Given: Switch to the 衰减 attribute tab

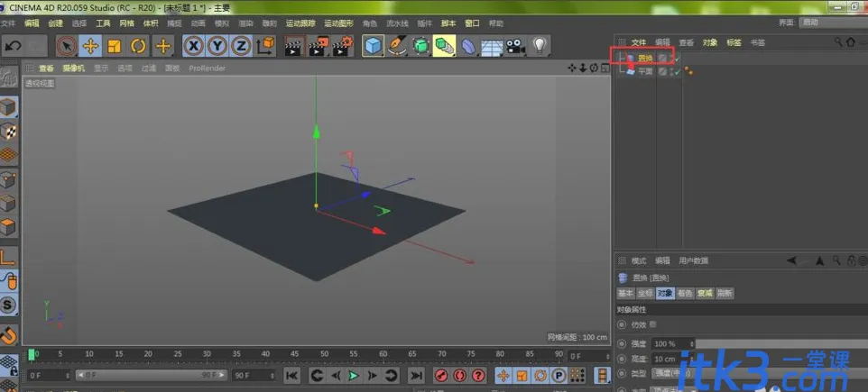Looking at the screenshot, I should point(704,293).
